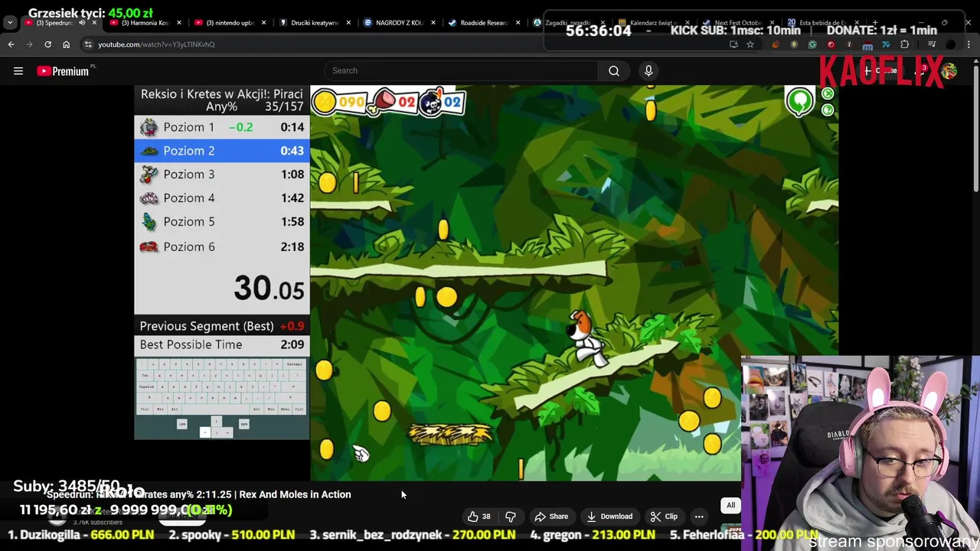Reload the page with refresh icon
The height and width of the screenshot is (551, 980).
47,44
